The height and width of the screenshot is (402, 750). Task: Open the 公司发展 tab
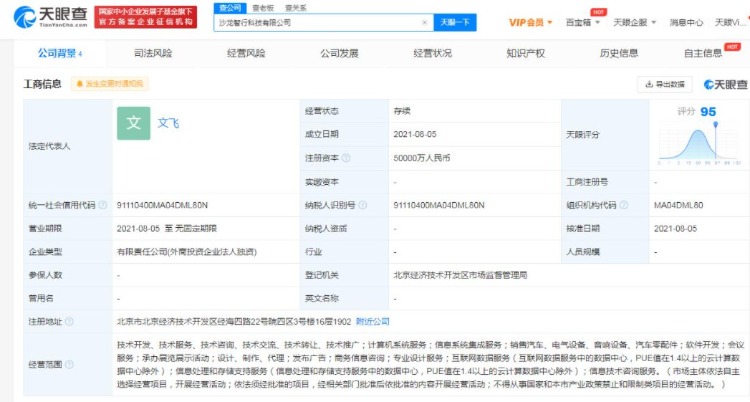click(x=339, y=53)
